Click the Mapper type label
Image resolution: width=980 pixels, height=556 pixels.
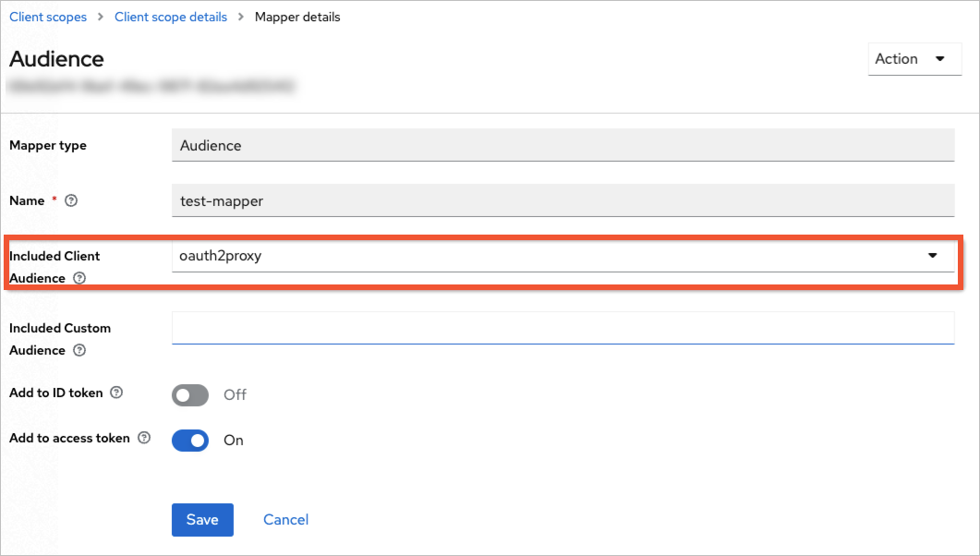pos(48,145)
